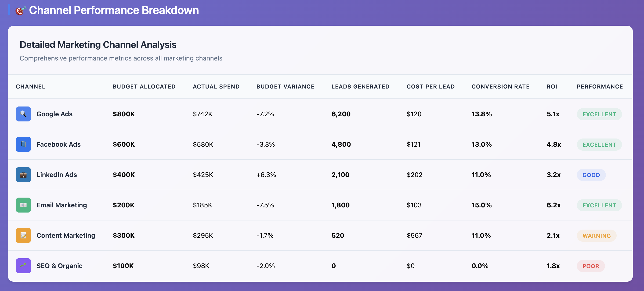644x291 pixels.
Task: Click the $800K budget allocated value
Action: coord(124,114)
